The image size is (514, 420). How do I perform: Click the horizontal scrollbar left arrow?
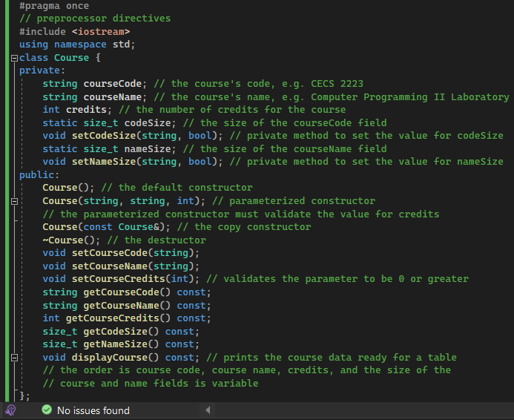[x=208, y=410]
